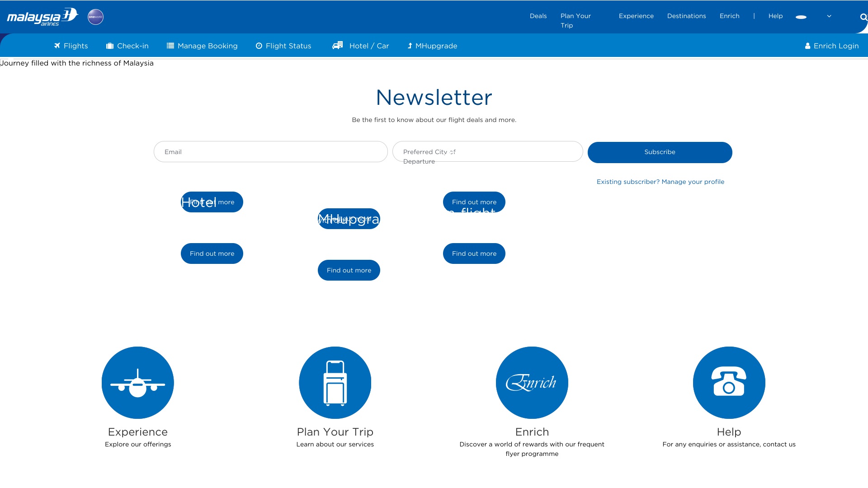Open the search magnifier icon
The height and width of the screenshot is (488, 868).
tap(863, 17)
